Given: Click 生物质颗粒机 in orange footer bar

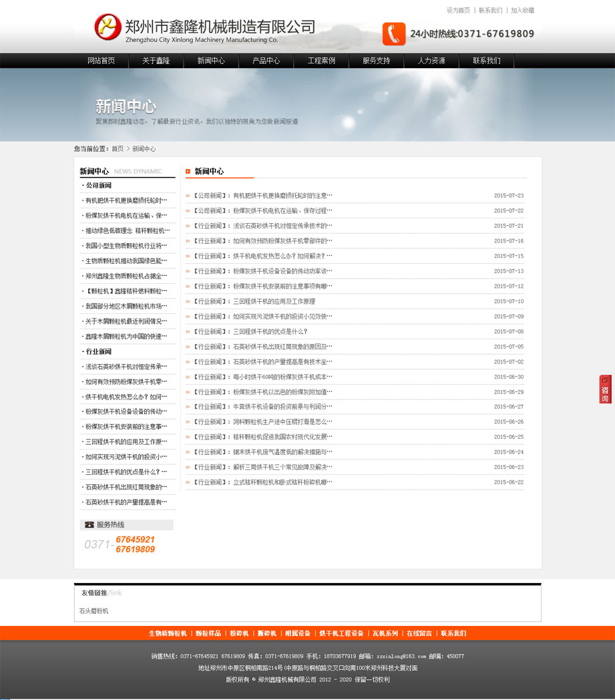Looking at the screenshot, I should (168, 633).
